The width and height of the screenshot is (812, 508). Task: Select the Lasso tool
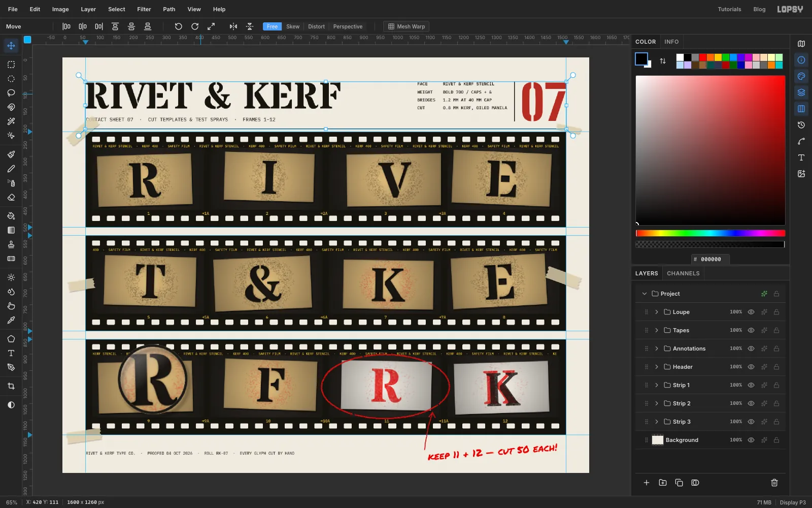(11, 93)
